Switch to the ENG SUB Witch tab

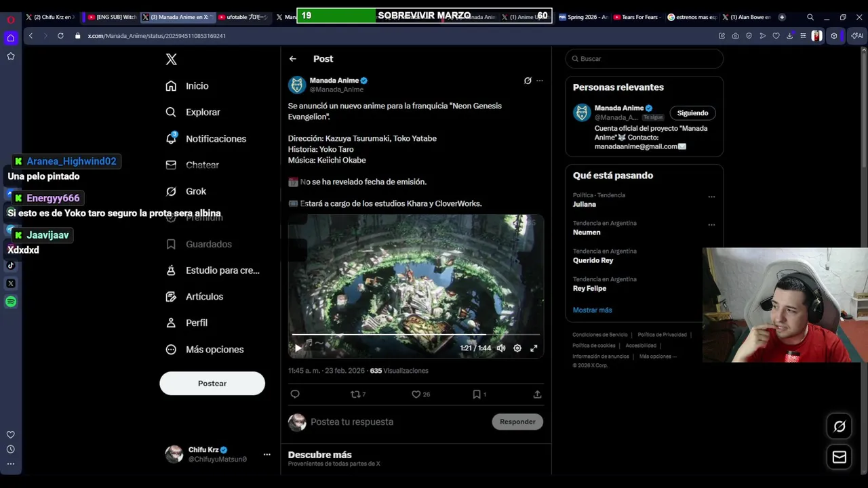[x=111, y=17]
